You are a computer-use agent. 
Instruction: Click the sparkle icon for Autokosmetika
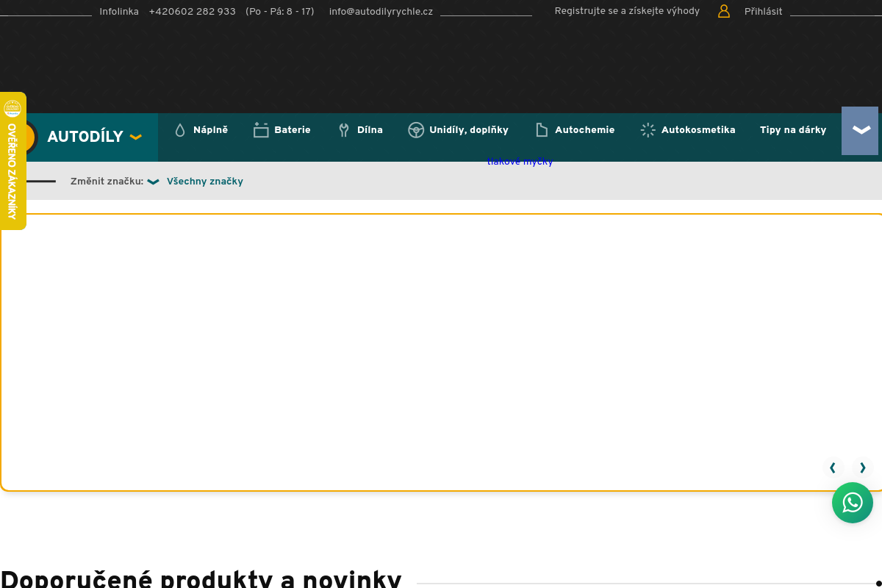click(x=648, y=130)
